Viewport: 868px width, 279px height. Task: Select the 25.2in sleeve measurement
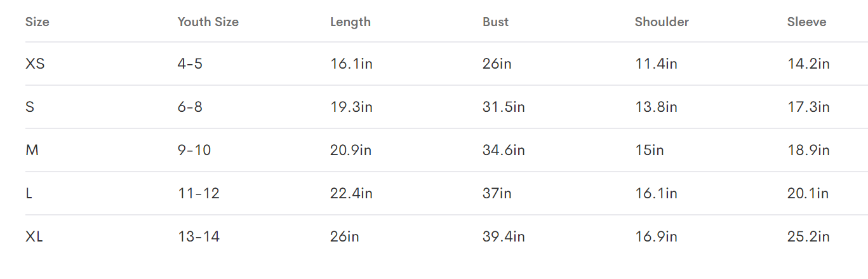808,236
